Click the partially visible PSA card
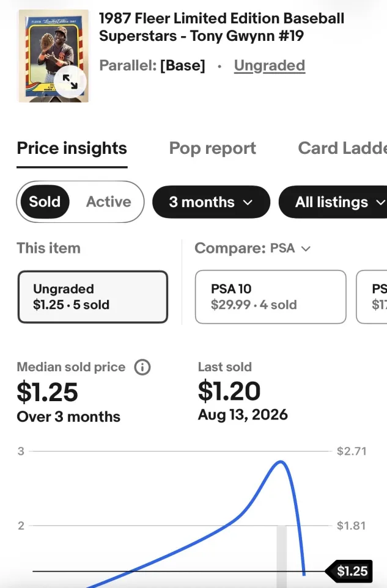 coord(372,297)
